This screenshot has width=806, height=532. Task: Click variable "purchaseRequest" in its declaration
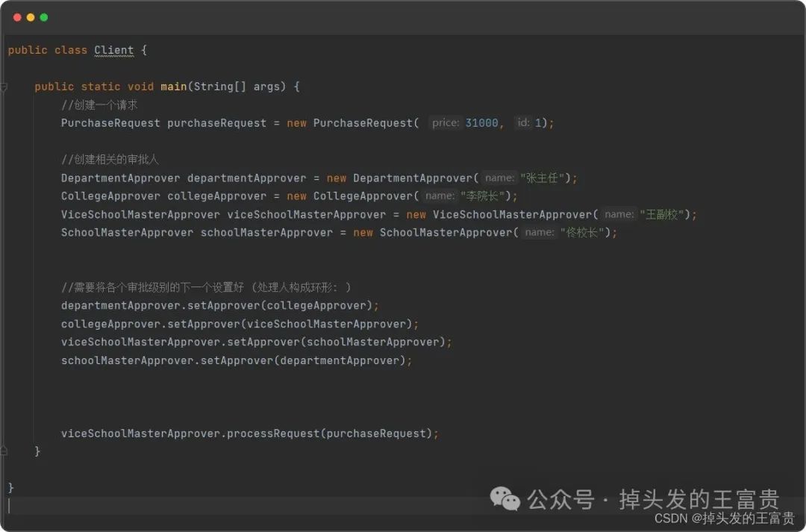(217, 123)
